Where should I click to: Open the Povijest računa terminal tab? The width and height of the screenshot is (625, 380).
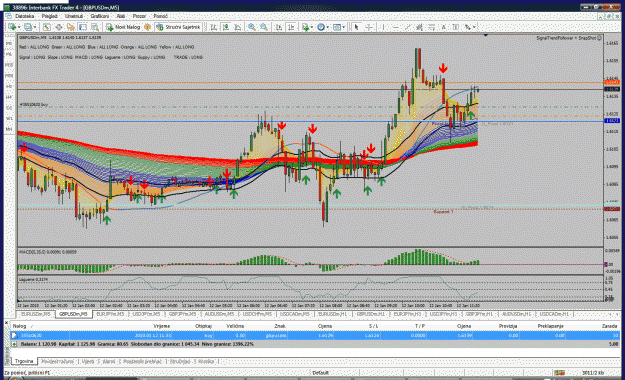pos(58,361)
